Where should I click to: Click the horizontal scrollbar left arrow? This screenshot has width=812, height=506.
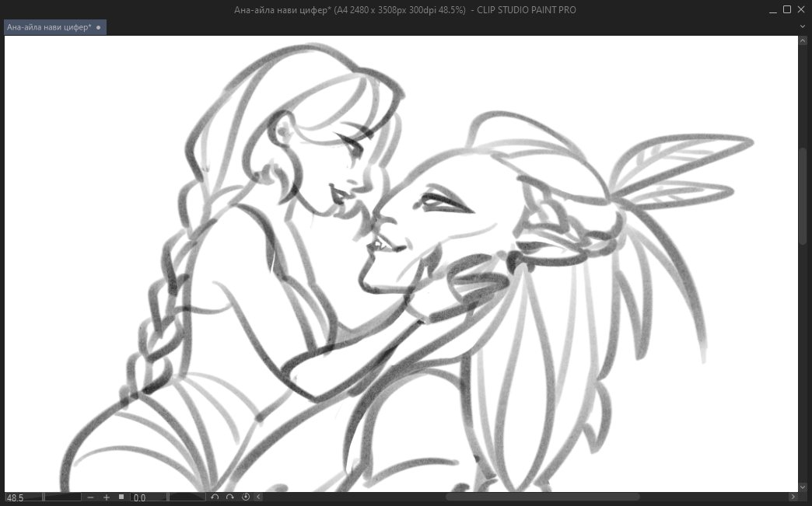tap(258, 497)
